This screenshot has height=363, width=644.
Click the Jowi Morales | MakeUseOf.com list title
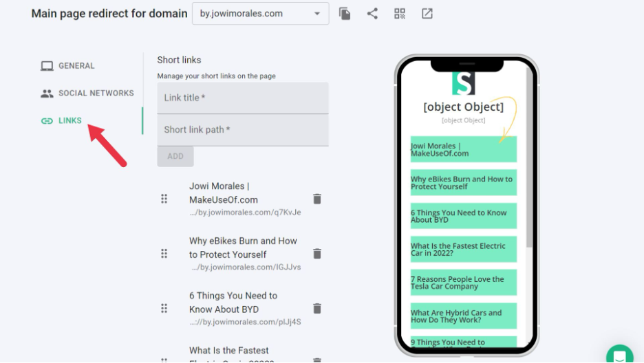tap(224, 192)
